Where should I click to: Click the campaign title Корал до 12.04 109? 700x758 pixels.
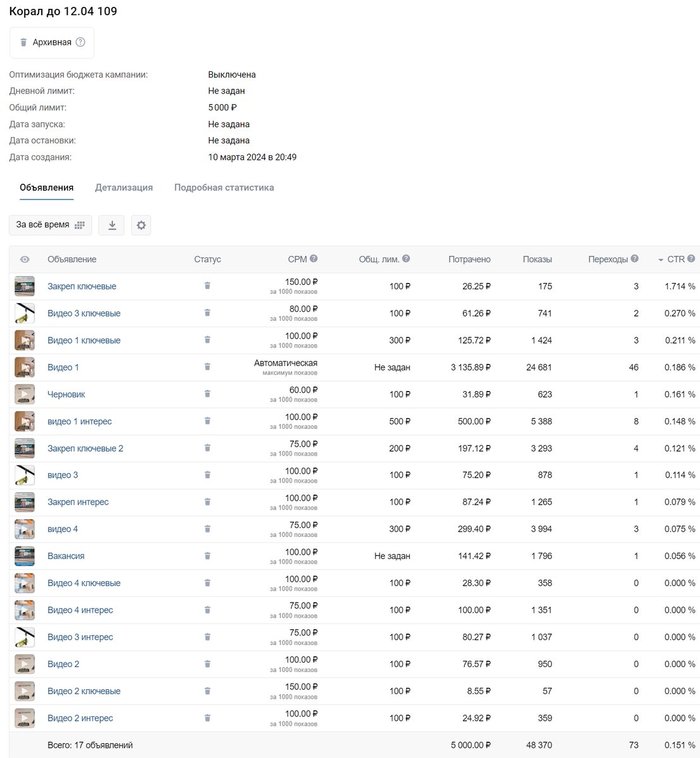click(63, 11)
